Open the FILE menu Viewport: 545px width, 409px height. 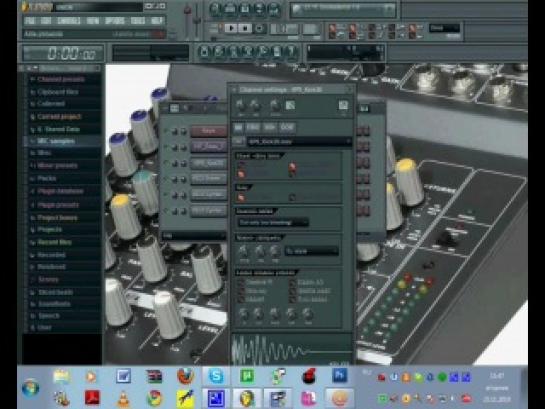click(x=30, y=21)
